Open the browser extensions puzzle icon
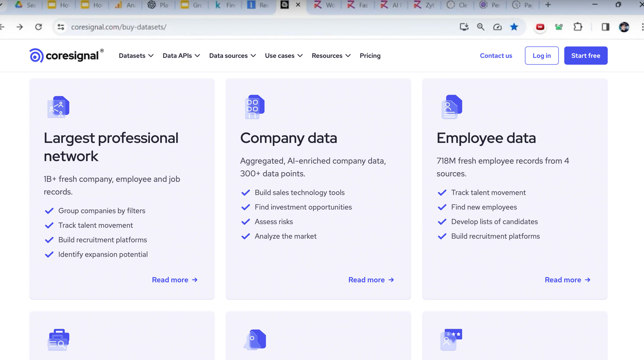The height and width of the screenshot is (360, 644). click(578, 27)
